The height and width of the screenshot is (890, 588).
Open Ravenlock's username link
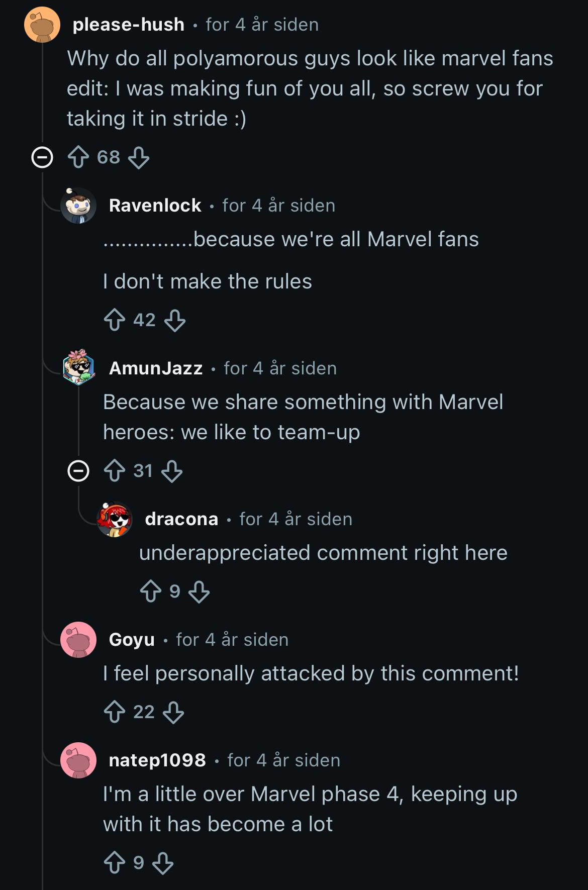pyautogui.click(x=155, y=206)
